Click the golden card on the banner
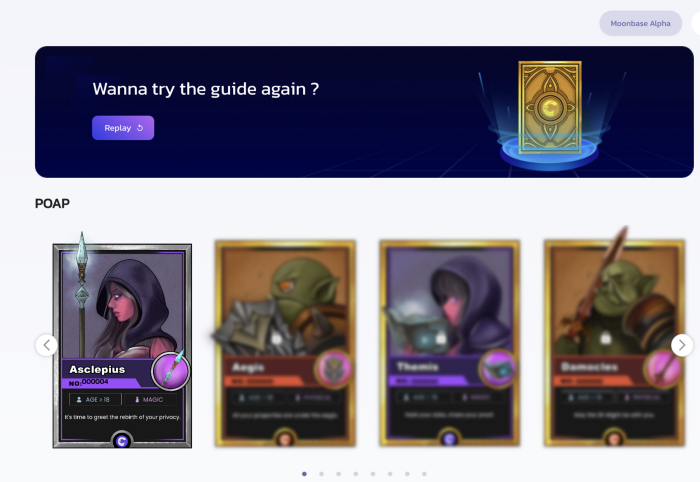The width and height of the screenshot is (700, 482). 550,108
